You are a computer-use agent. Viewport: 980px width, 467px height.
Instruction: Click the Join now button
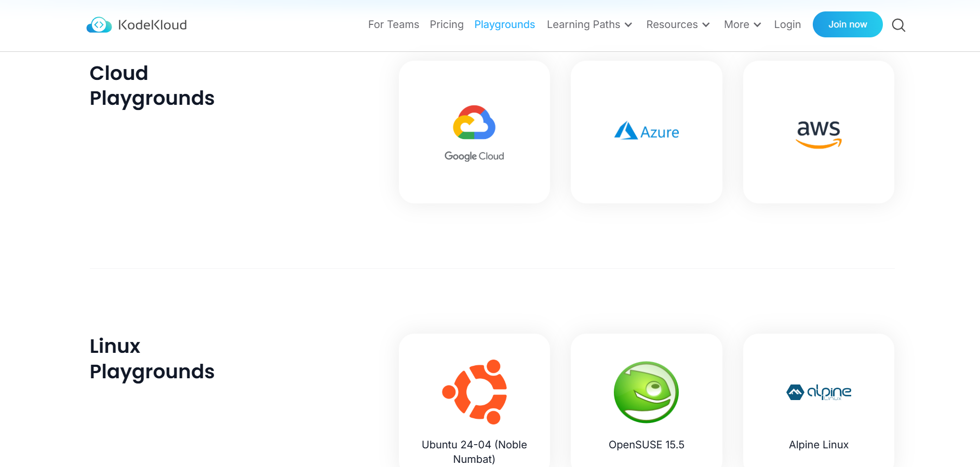tap(847, 24)
